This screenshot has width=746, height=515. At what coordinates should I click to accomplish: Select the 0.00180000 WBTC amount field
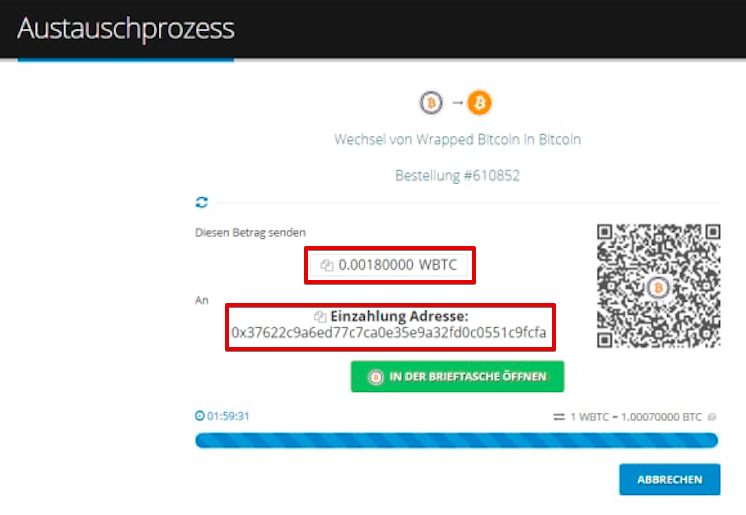coord(390,265)
